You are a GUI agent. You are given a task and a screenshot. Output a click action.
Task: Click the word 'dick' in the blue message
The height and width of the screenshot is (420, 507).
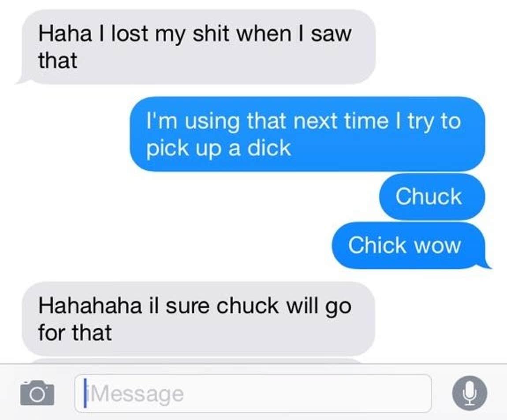pos(269,148)
